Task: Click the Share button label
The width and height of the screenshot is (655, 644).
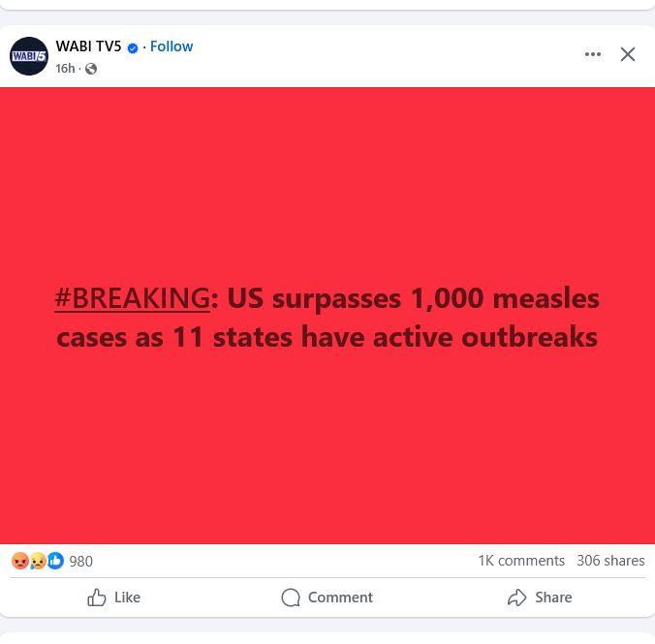Action: coord(553,598)
